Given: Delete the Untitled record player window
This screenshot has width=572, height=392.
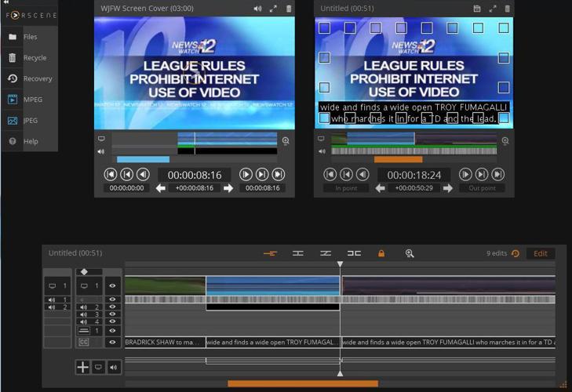Looking at the screenshot, I should (x=508, y=9).
